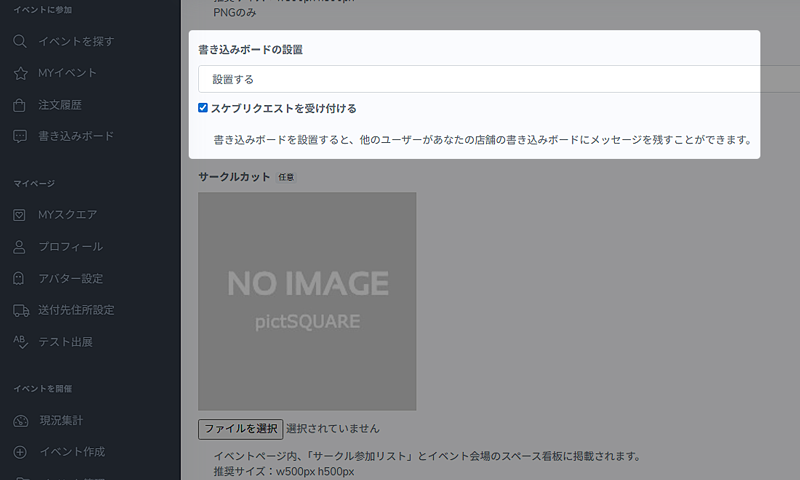Click the gauge icon for 現況集計
The width and height of the screenshot is (800, 480).
pos(20,420)
